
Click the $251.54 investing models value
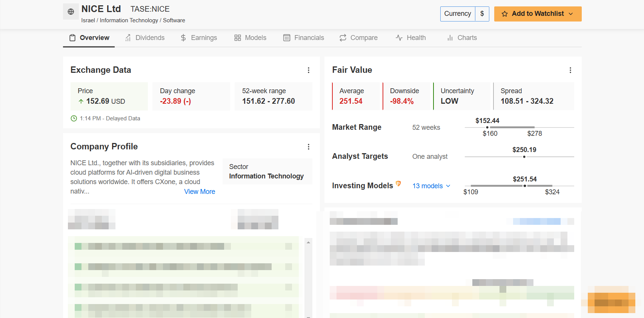[x=525, y=179]
